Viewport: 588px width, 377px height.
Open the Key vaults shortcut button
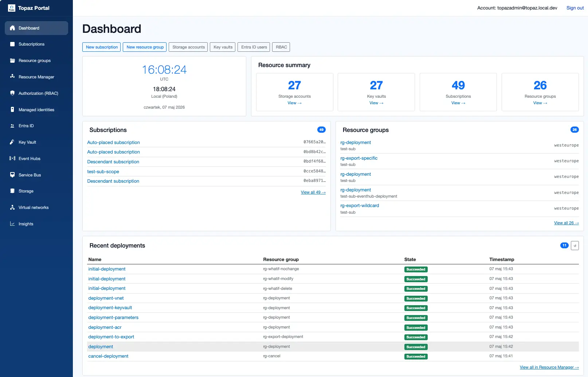point(223,47)
